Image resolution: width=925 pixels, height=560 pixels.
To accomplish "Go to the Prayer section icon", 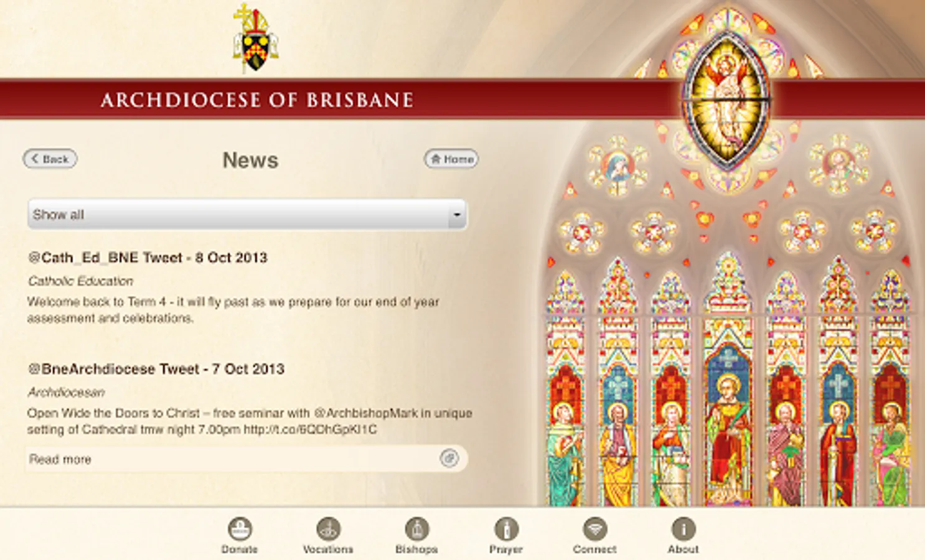I will [506, 529].
